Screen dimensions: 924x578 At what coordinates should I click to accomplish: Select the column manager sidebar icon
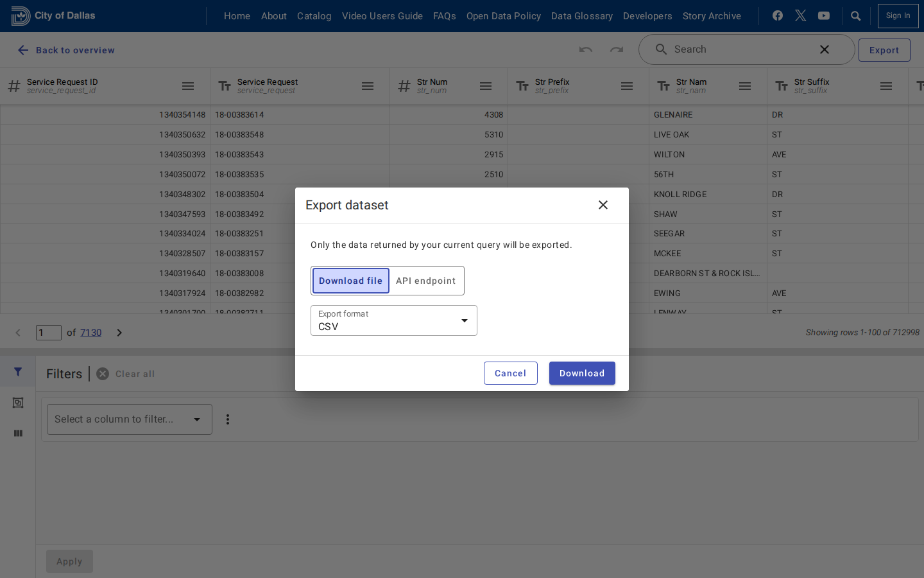pyautogui.click(x=18, y=433)
